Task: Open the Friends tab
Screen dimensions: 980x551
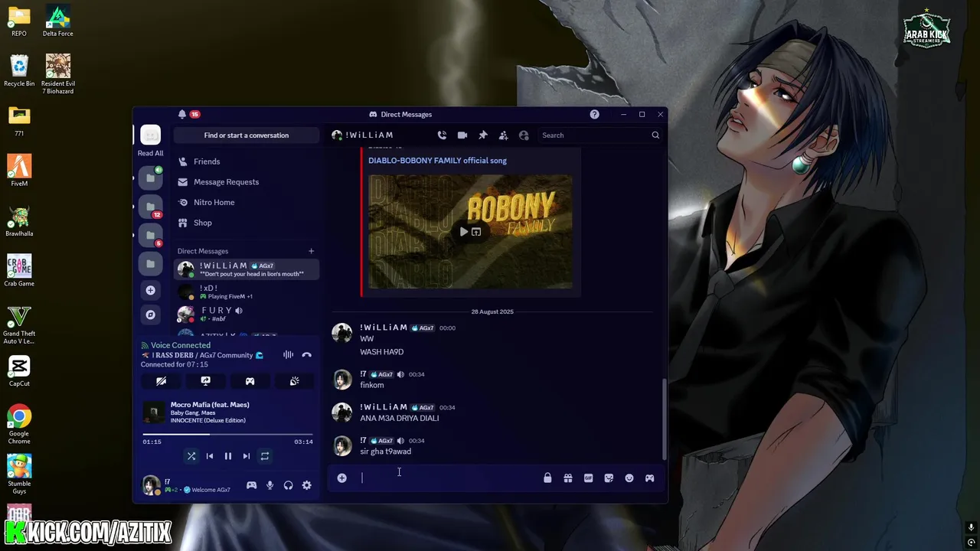Action: tap(247, 161)
